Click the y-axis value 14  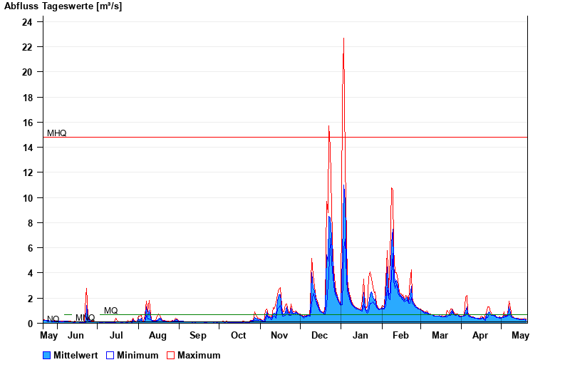[x=27, y=148]
